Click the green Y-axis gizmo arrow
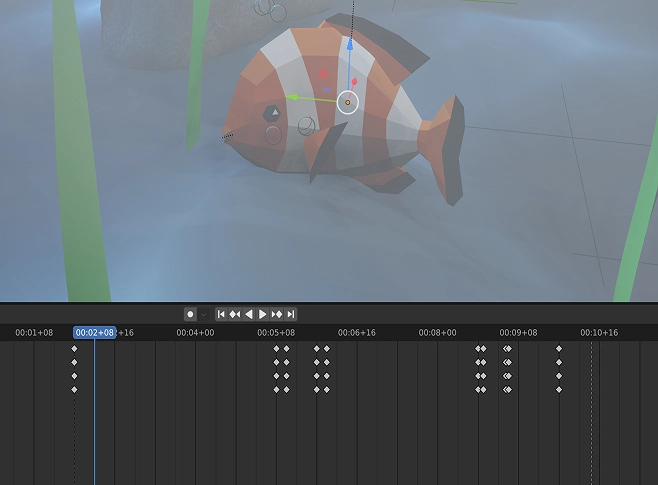The width and height of the screenshot is (658, 485). point(292,97)
